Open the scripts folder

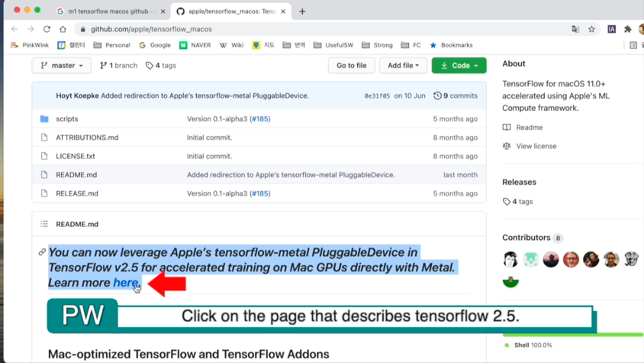(67, 119)
